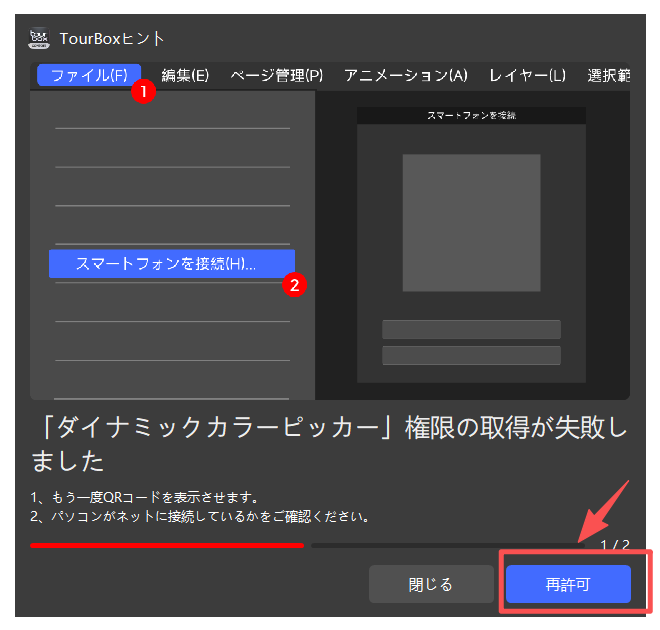The image size is (660, 630).
Task: Click the upper grey bar below QR placeholder
Action: click(471, 329)
